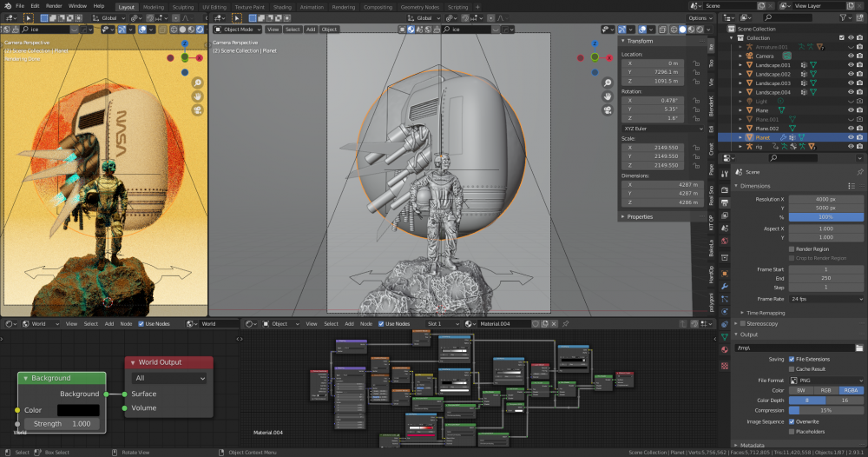The width and height of the screenshot is (868, 457).
Task: Click the pan hand gizmo in left viewport
Action: (x=198, y=96)
